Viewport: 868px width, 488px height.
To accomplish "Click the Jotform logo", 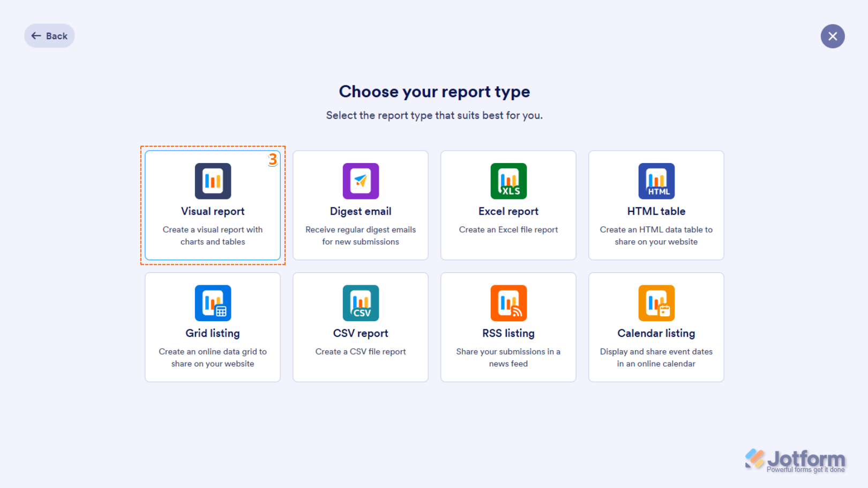I will point(795,459).
